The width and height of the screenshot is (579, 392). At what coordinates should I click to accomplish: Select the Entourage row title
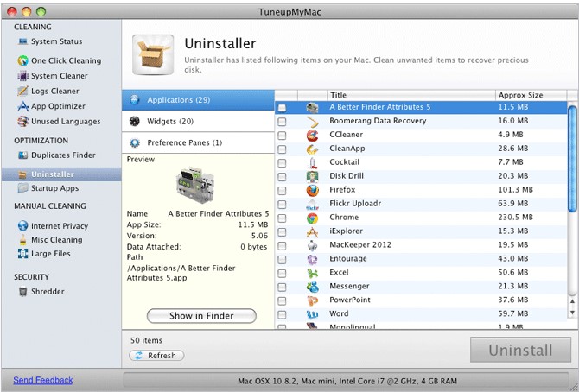[x=348, y=259]
